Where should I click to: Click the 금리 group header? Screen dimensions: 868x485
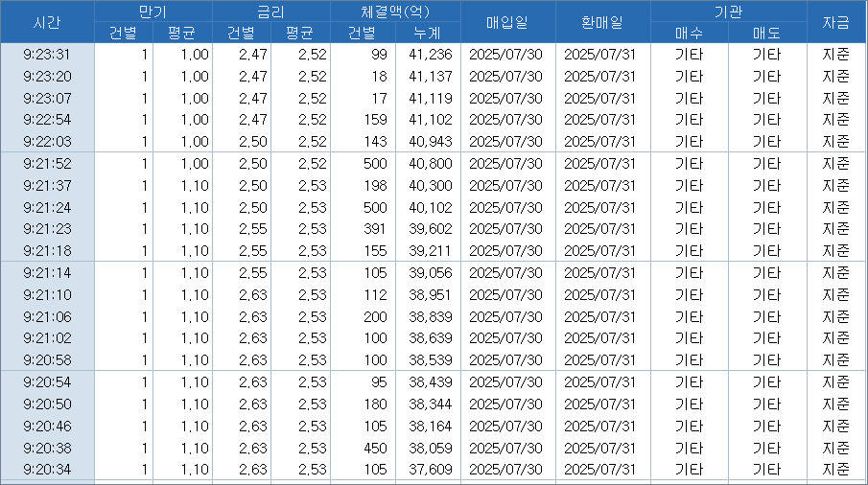tap(270, 12)
